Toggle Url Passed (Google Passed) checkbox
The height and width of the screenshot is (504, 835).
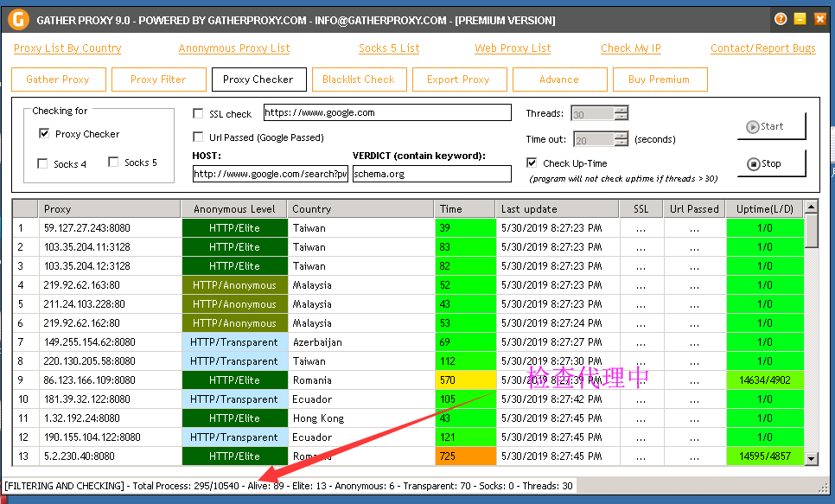(x=198, y=137)
